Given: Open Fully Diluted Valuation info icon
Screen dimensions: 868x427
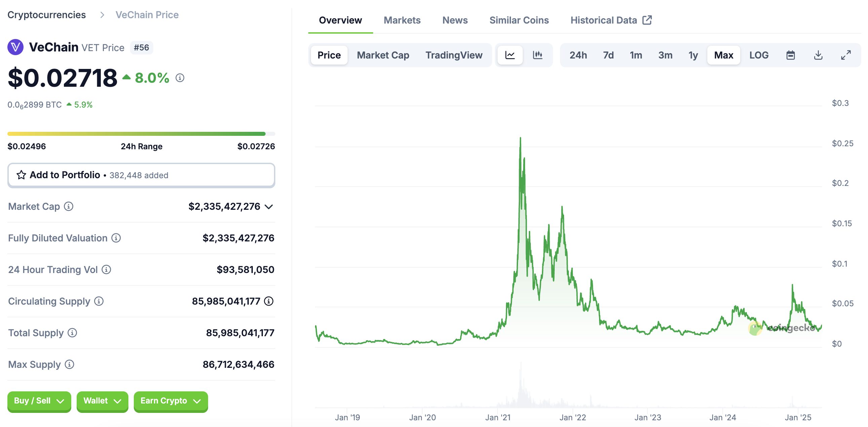Looking at the screenshot, I should coord(116,238).
